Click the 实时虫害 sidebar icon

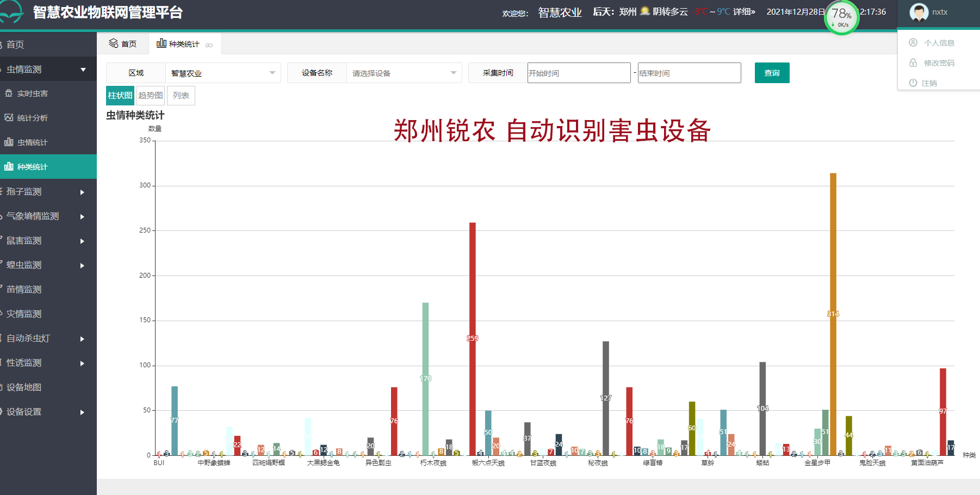[9, 93]
